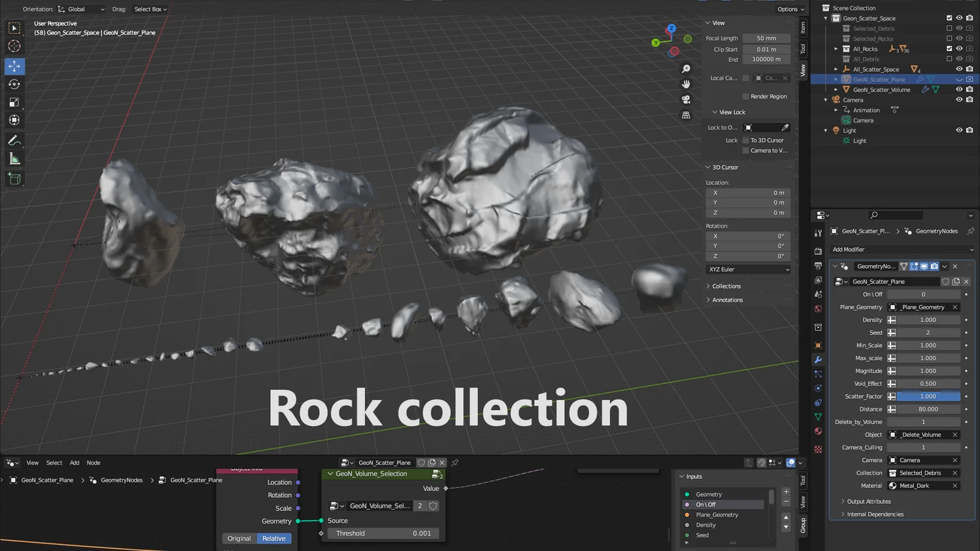This screenshot has height=551, width=980.
Task: Select the Rotate tool
Action: coord(14,84)
